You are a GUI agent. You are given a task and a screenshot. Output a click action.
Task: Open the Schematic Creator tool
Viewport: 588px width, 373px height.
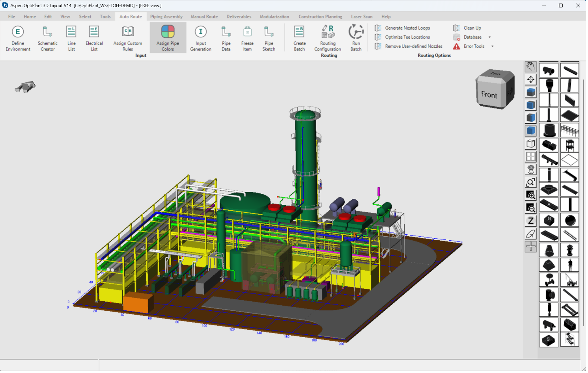coord(47,38)
